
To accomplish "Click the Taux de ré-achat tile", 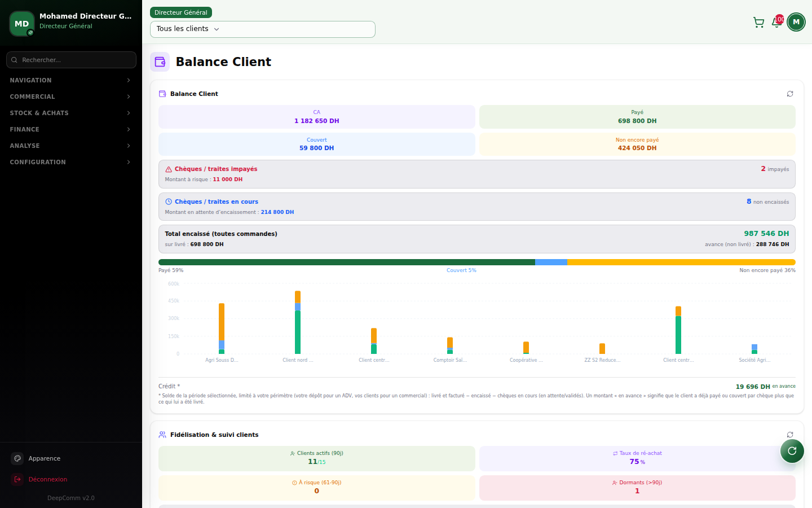I will click(x=637, y=458).
